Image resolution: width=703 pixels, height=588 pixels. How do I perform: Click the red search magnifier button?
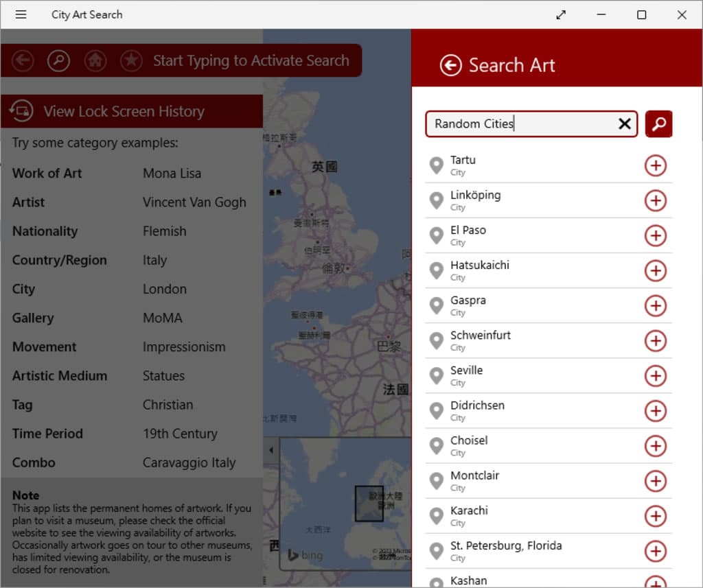pyautogui.click(x=658, y=124)
